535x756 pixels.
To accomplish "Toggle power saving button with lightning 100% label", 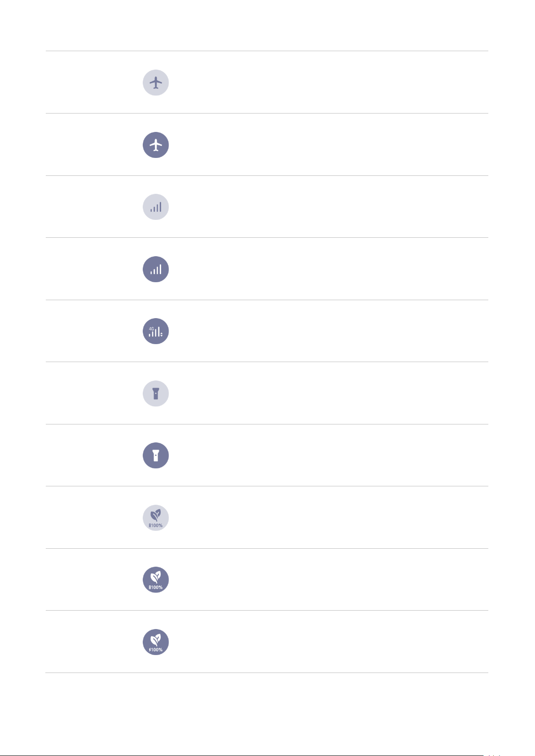I will point(156,642).
